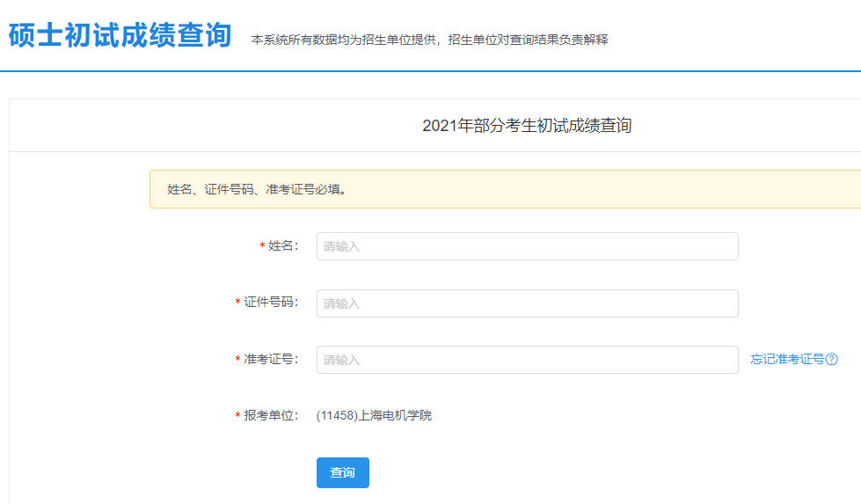Select the 准考证号 input box

(x=527, y=360)
